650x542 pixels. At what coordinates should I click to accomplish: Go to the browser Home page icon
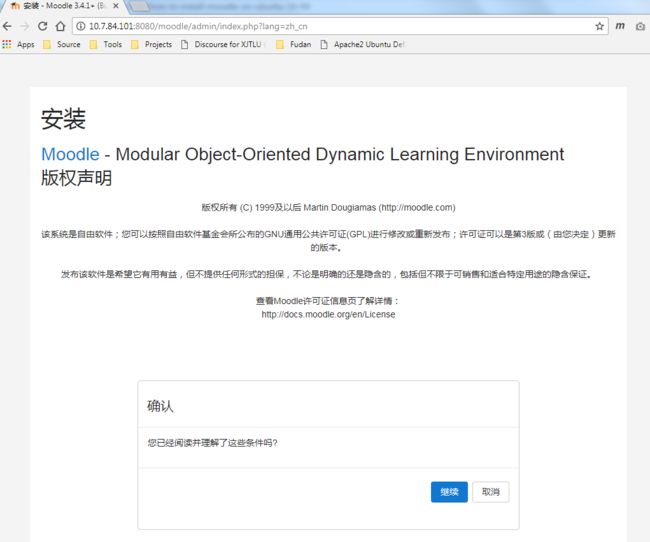61,26
